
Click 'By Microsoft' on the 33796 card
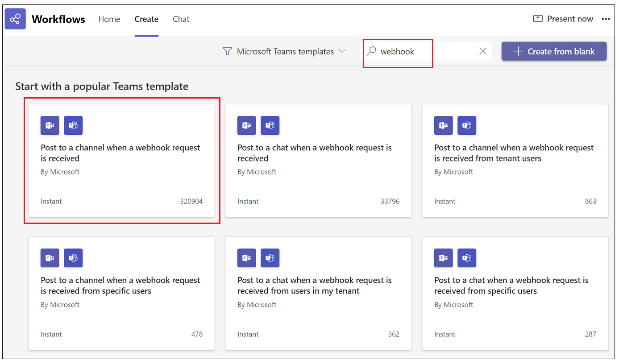[257, 172]
